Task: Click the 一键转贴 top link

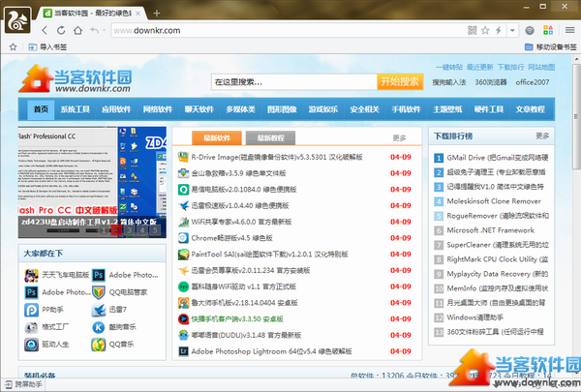Action: [x=449, y=67]
